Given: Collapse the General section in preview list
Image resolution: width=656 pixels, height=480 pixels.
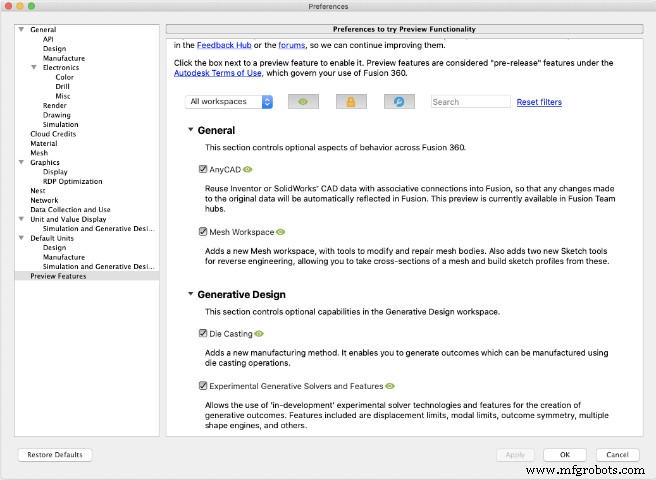Looking at the screenshot, I should tap(190, 130).
